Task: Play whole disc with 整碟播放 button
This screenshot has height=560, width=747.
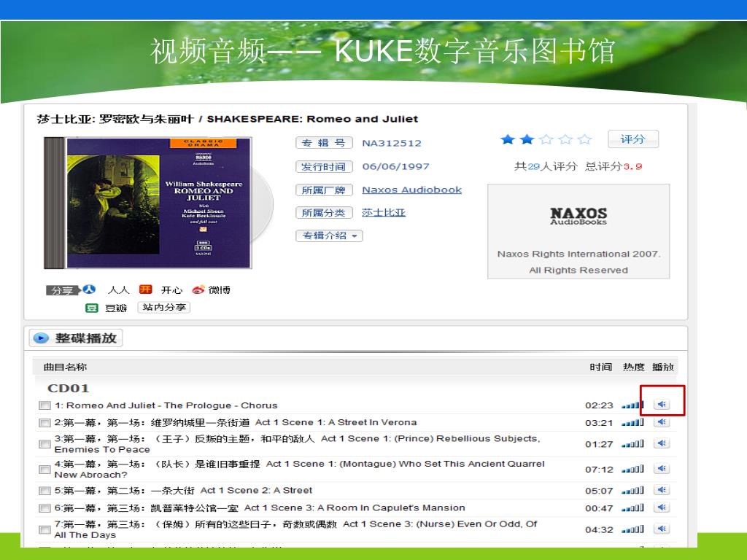Action: [76, 338]
